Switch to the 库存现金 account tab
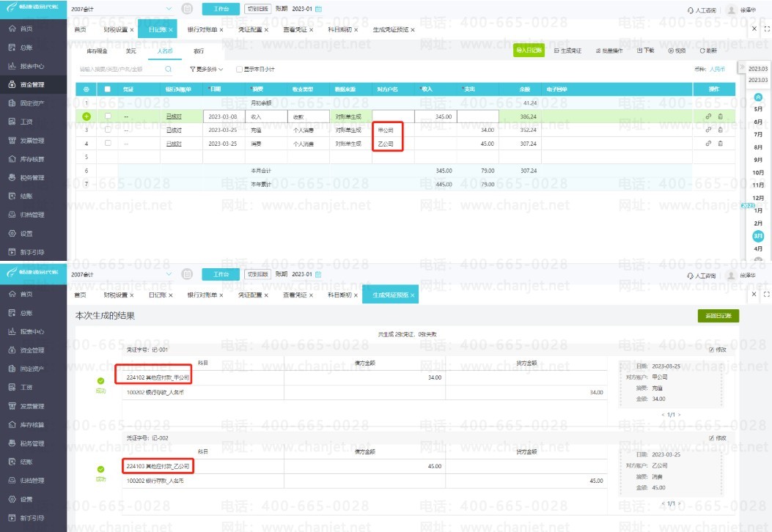This screenshot has width=772, height=532. (97, 51)
